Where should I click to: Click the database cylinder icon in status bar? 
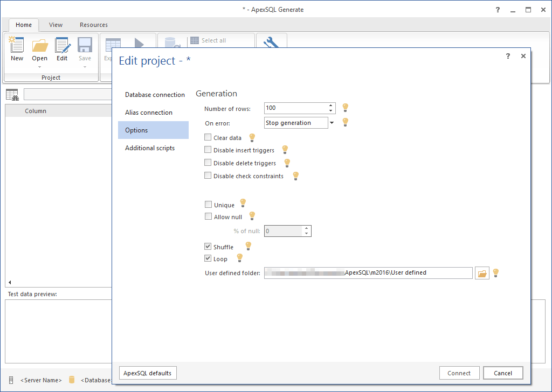click(x=72, y=380)
